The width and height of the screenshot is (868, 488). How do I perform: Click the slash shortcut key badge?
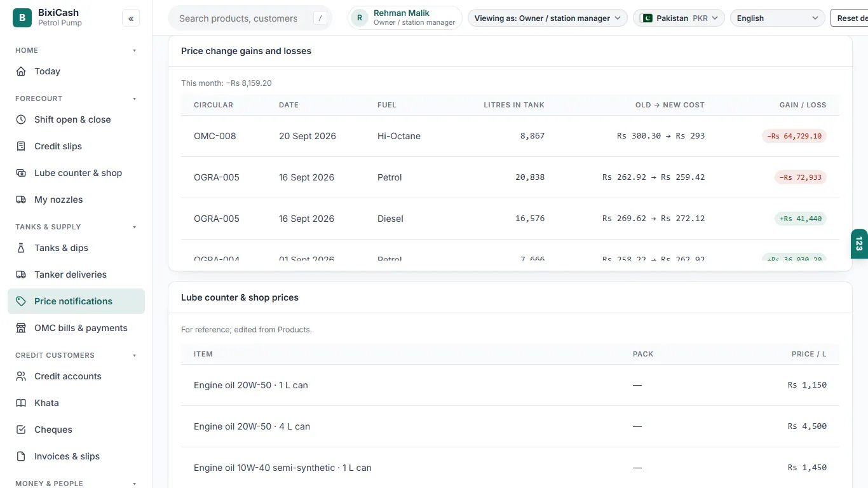pos(320,18)
